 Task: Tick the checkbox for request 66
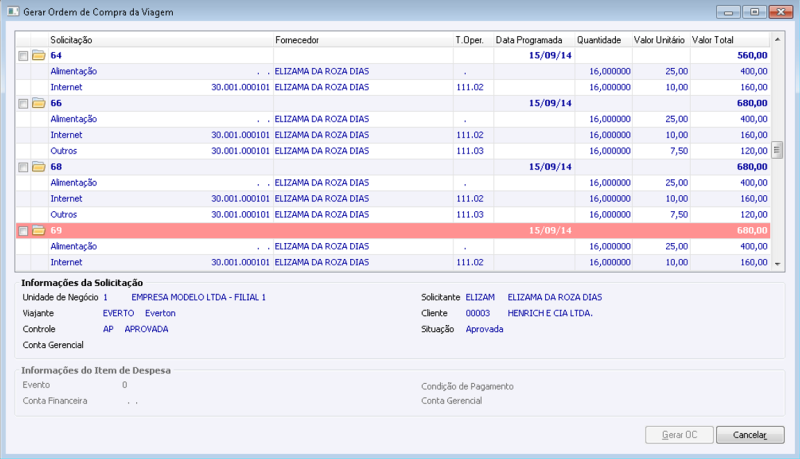[23, 104]
